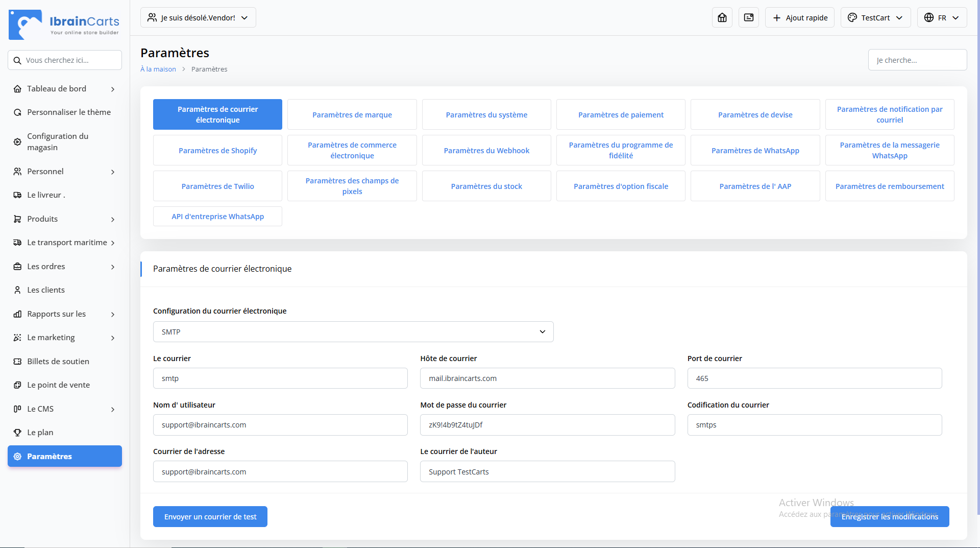Open the POS card icon in header
Screen dimensions: 980x548
coord(748,18)
